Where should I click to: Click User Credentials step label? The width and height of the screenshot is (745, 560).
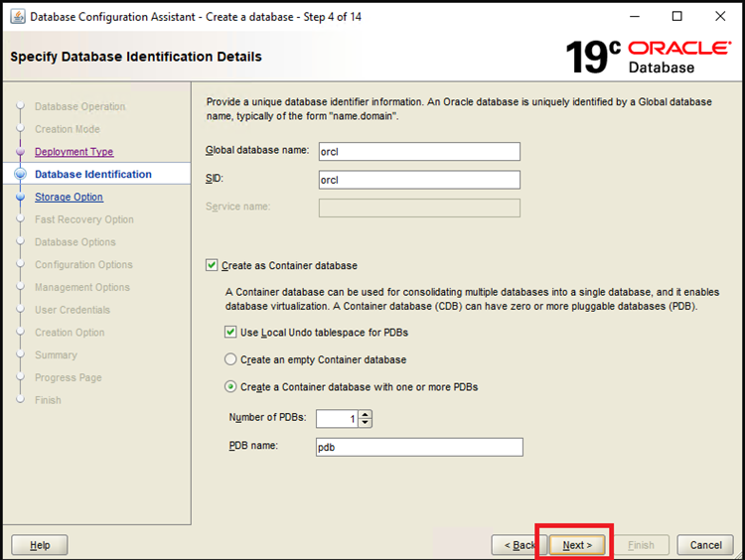pyautogui.click(x=73, y=310)
